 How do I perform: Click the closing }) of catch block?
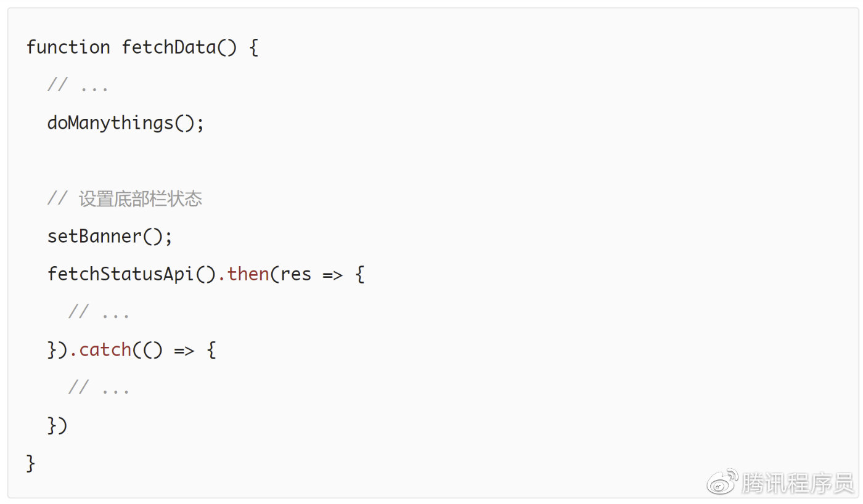[57, 426]
